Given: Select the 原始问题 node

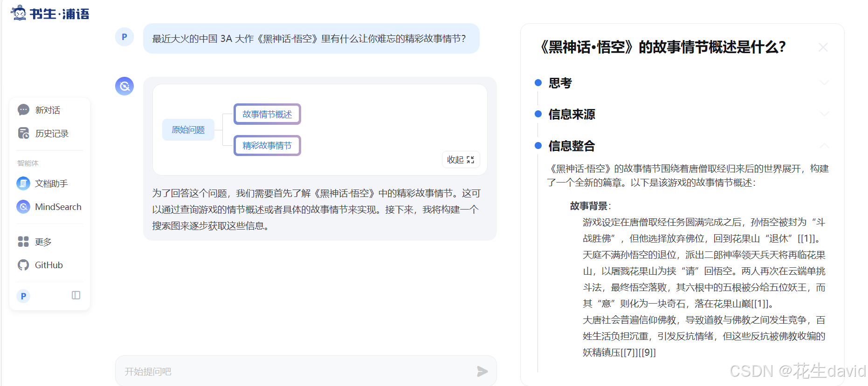Looking at the screenshot, I should coord(188,129).
